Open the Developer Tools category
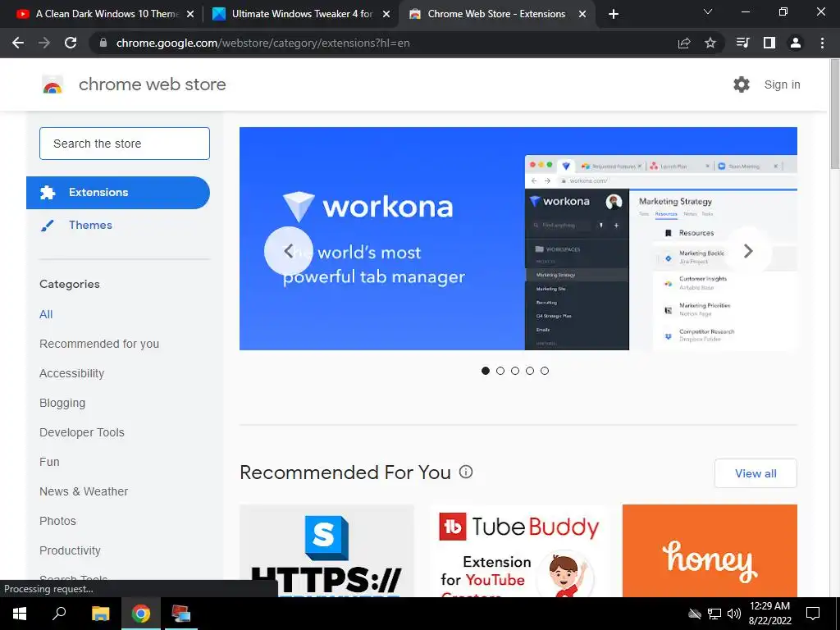Image resolution: width=840 pixels, height=630 pixels. 82,432
